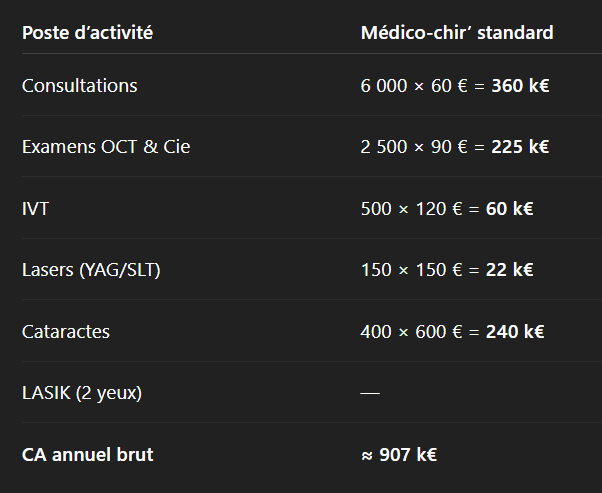Screen dimensions: 602x493
Task: Select the IVT row label
Action: [x=35, y=209]
